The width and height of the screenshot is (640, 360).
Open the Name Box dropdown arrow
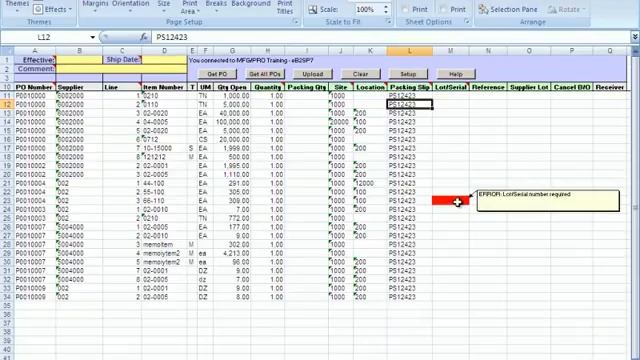[x=93, y=37]
